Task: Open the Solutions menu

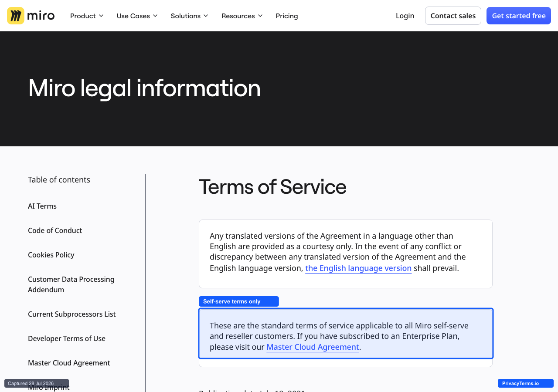Action: [x=190, y=16]
